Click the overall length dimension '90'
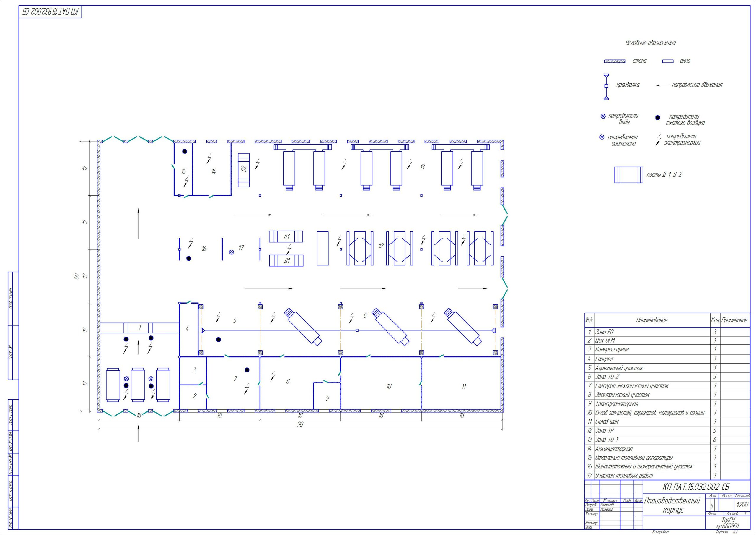Screen dimensions: 756x535 point(300,424)
